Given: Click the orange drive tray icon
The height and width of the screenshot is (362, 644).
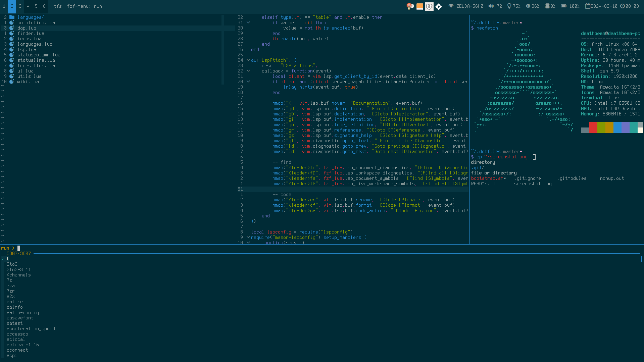Looking at the screenshot, I should click(x=419, y=6).
